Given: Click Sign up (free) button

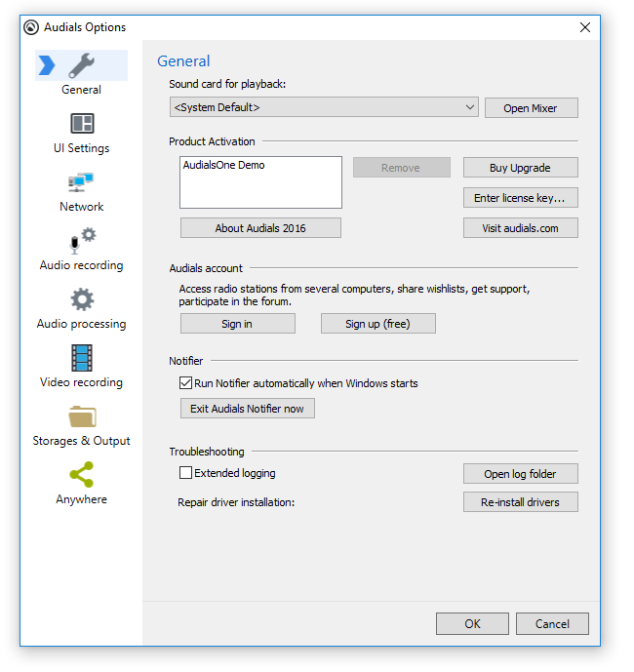Looking at the screenshot, I should point(378,324).
